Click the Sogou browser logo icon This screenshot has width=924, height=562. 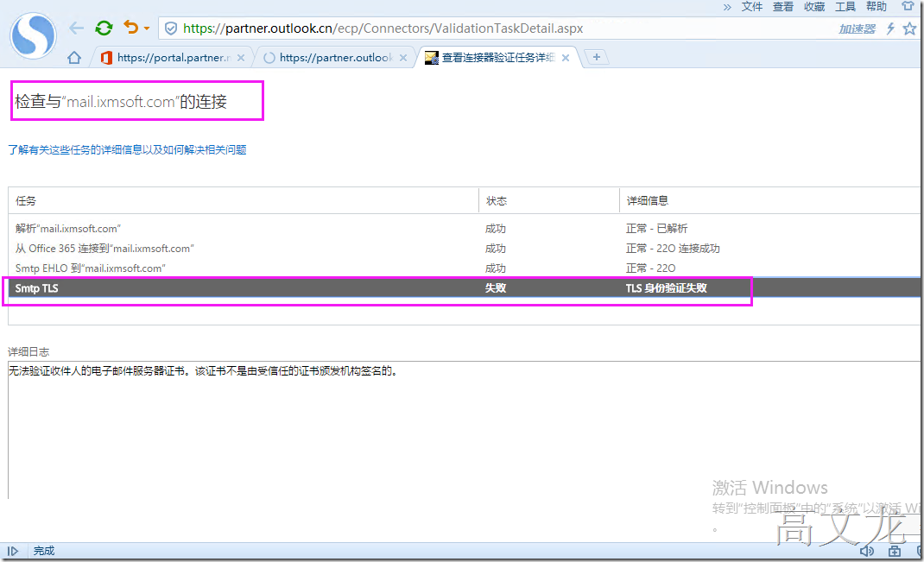(x=33, y=35)
